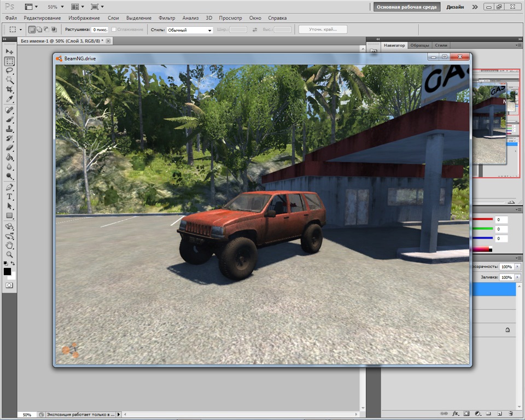The image size is (525, 420).
Task: Choose the Subtract from selection mode
Action: pos(46,30)
